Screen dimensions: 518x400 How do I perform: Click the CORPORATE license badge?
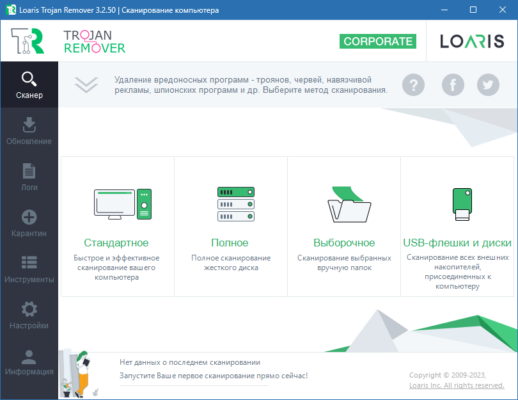click(378, 41)
